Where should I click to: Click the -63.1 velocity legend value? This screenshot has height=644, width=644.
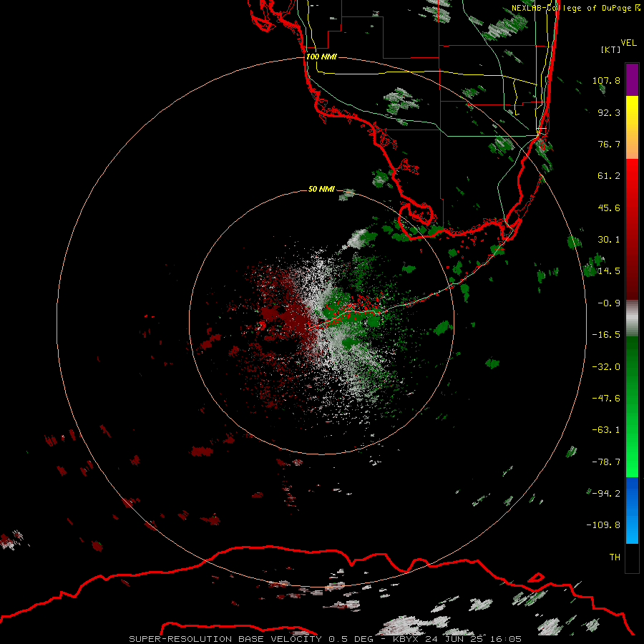606,430
